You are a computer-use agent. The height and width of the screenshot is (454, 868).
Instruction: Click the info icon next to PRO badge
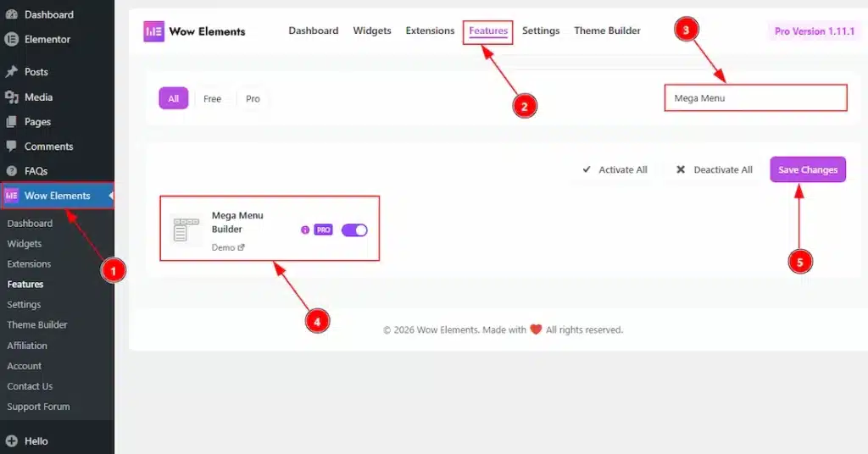point(305,230)
